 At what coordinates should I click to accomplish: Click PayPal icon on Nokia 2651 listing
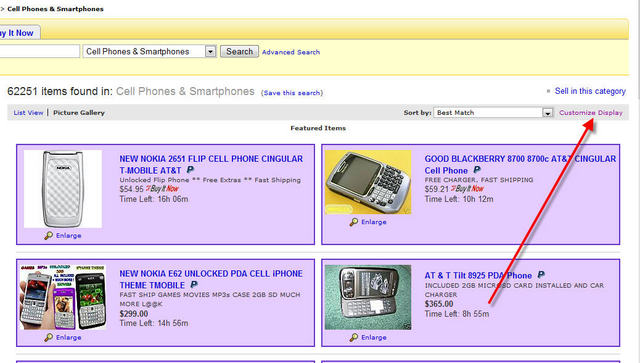point(190,170)
